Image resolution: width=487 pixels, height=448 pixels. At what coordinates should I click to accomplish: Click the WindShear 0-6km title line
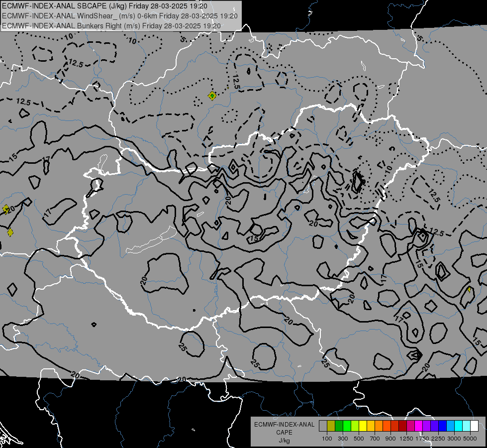119,16
